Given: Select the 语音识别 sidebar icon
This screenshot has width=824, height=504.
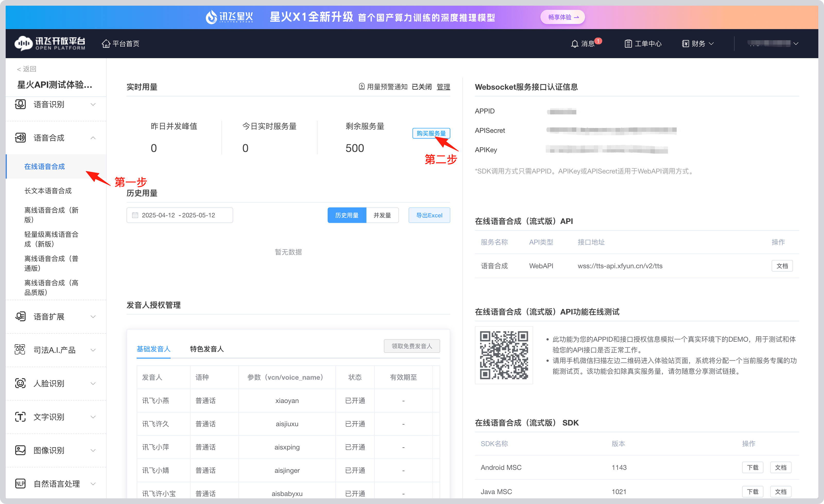Looking at the screenshot, I should (20, 104).
